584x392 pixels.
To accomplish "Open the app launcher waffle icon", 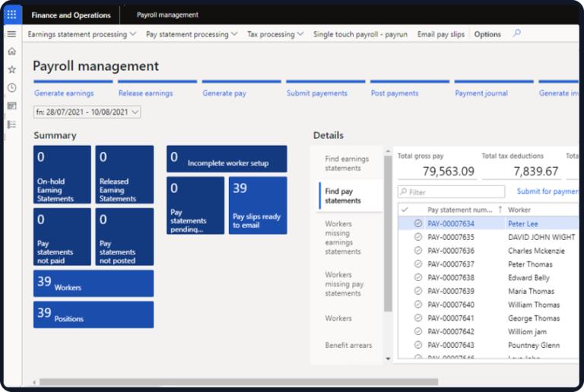I will click(11, 14).
